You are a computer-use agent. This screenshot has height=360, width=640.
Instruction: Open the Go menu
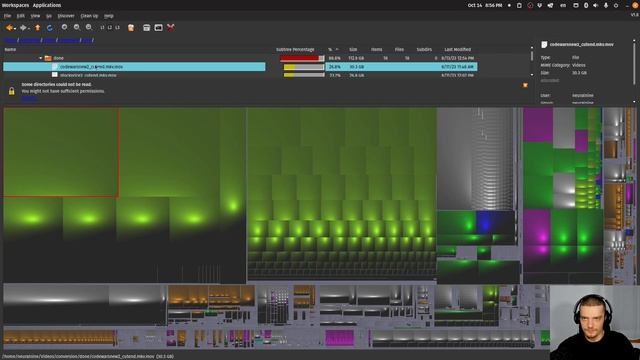(49, 16)
